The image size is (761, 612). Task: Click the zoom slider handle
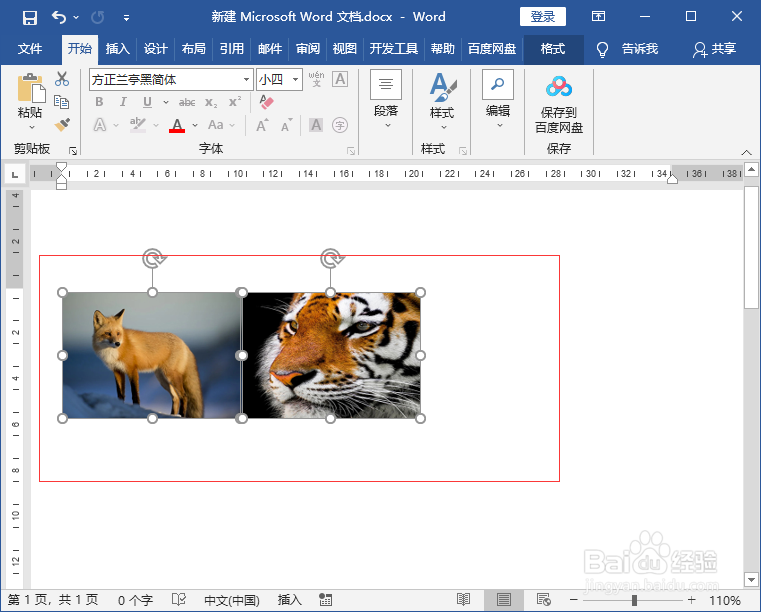[634, 600]
